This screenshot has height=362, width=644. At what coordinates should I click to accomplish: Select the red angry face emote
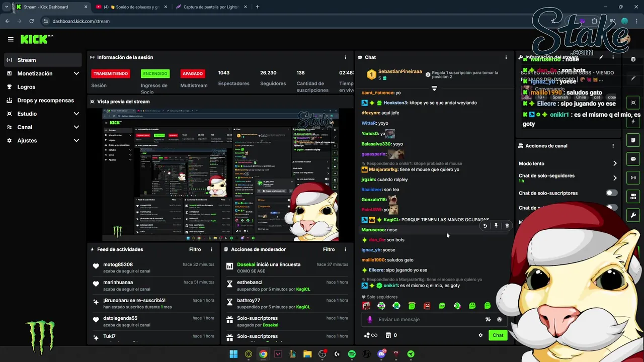click(427, 306)
